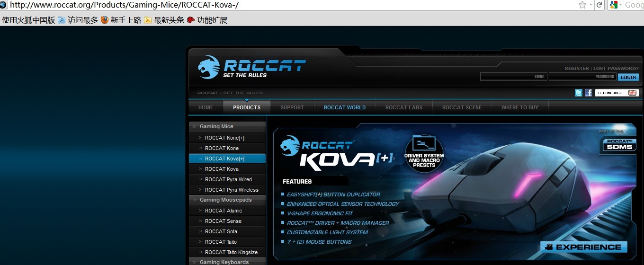Image resolution: width=644 pixels, height=265 pixels.
Task: Click into the EMAIL input field
Action: 514,77
